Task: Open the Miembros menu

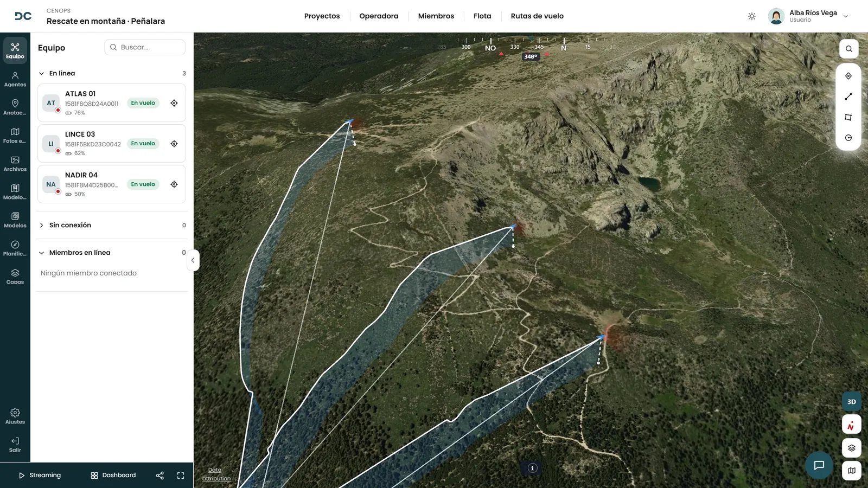Action: [x=436, y=16]
